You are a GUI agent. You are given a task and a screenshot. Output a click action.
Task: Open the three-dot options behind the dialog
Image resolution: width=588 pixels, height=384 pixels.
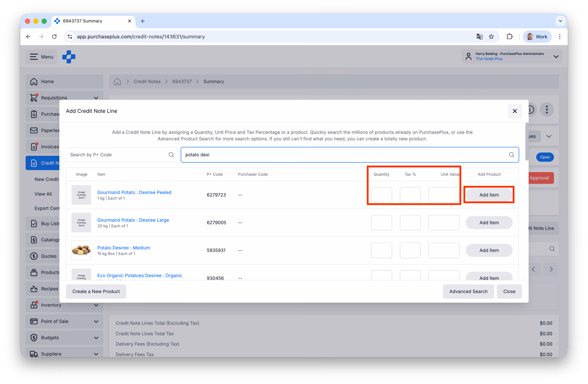(547, 109)
